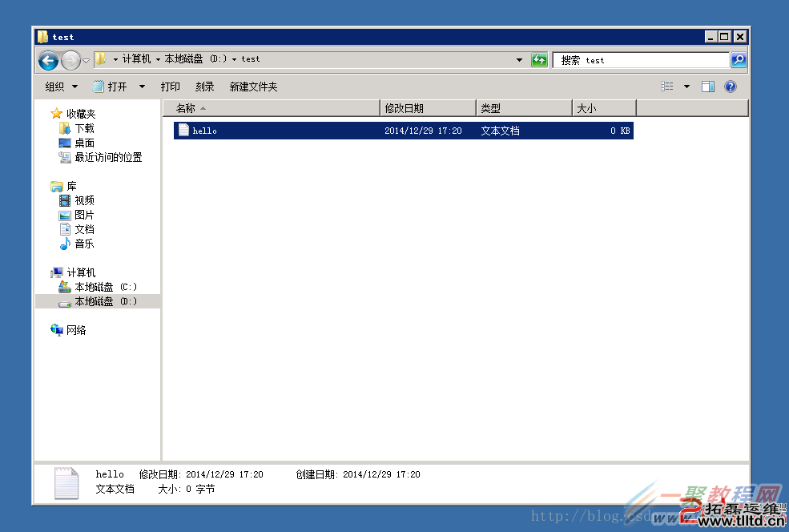Toggle the preview pane icon

point(707,87)
